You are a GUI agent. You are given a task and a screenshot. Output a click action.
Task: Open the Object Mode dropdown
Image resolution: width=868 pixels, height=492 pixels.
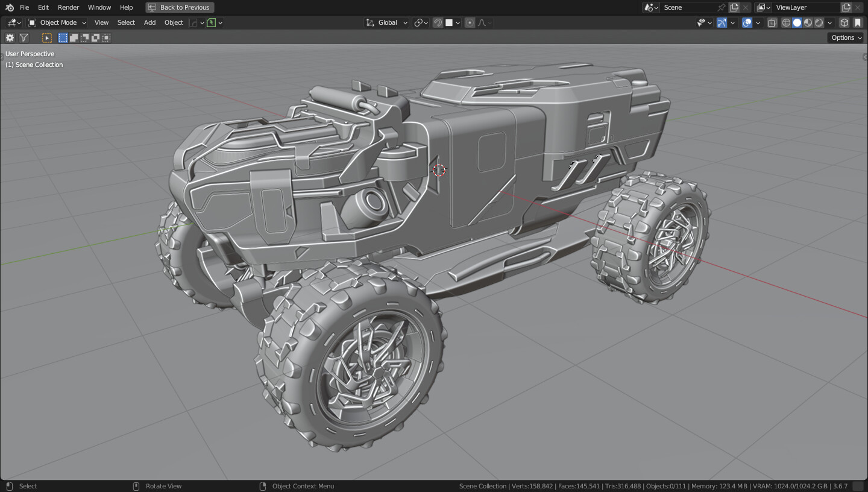tap(57, 22)
